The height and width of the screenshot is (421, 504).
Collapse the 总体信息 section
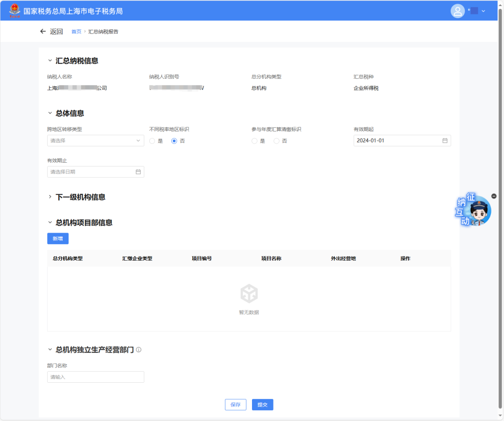pyautogui.click(x=50, y=113)
